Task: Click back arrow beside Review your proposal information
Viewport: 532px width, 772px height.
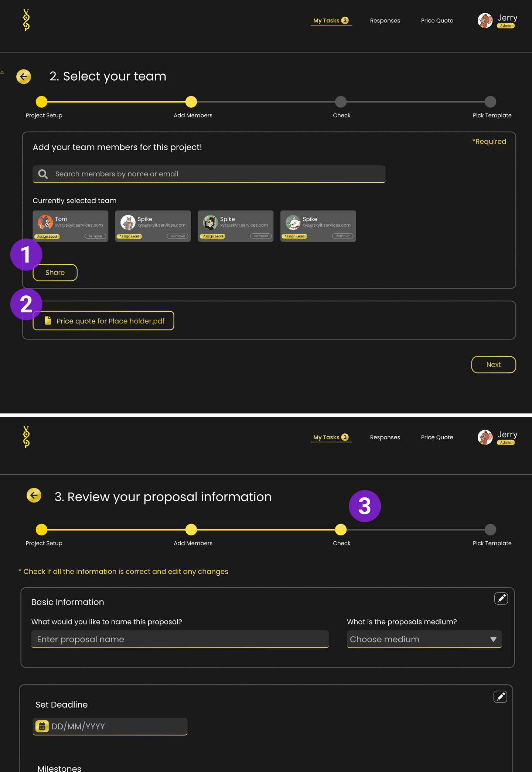Action: point(34,495)
